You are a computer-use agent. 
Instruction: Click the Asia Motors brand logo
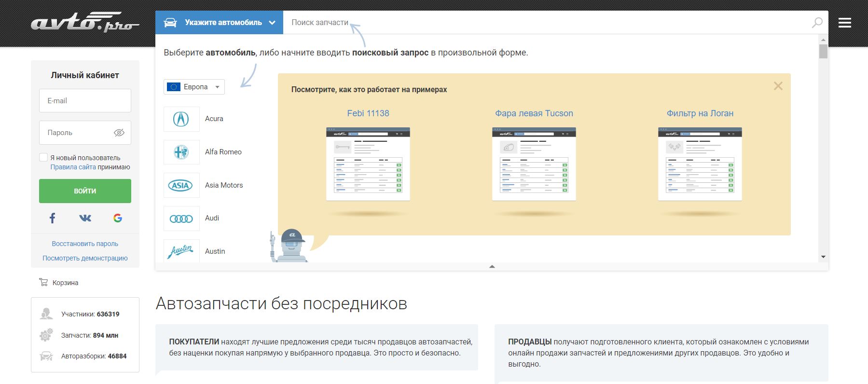click(181, 185)
